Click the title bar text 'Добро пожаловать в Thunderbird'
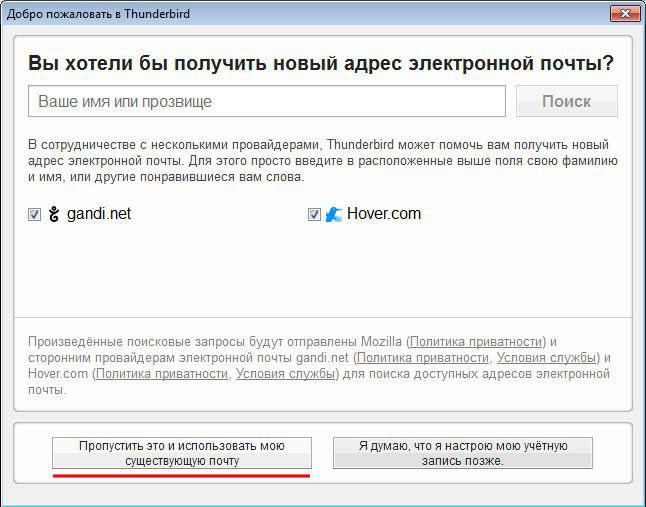 click(x=98, y=14)
